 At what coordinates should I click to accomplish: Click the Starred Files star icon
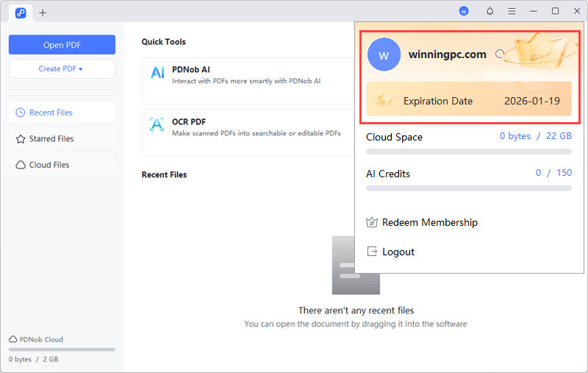[x=21, y=139]
